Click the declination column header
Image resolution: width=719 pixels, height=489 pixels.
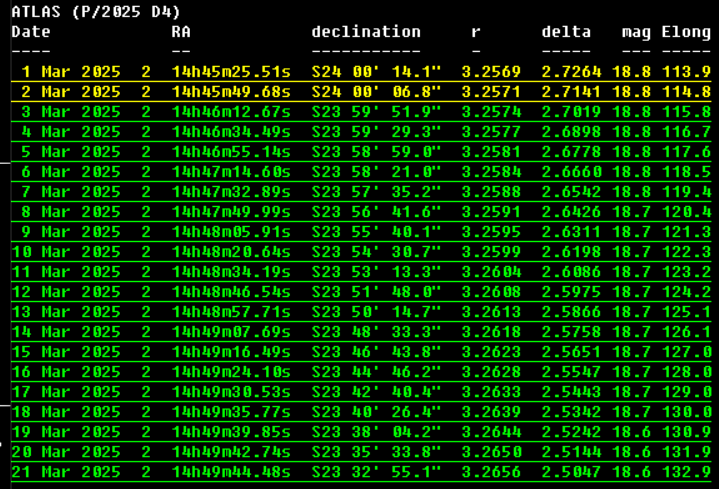pyautogui.click(x=366, y=32)
